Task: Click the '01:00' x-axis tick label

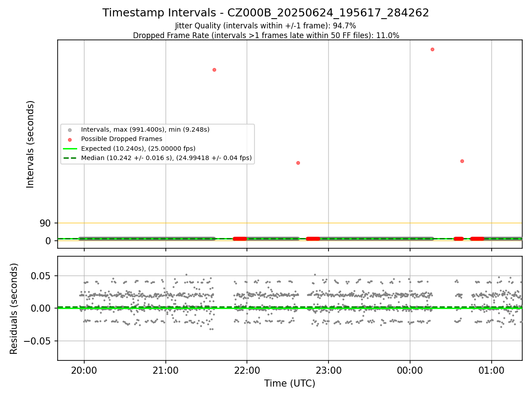Action: pyautogui.click(x=491, y=371)
